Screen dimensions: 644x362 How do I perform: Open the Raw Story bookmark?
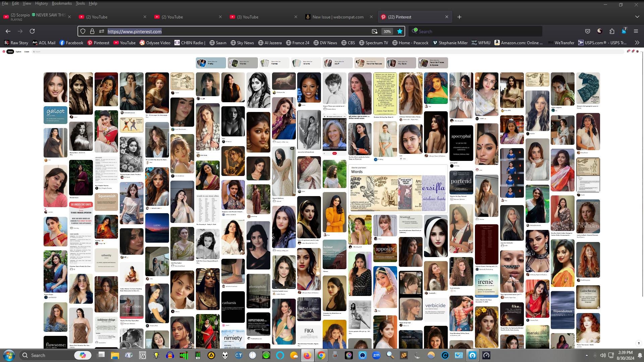pyautogui.click(x=16, y=43)
